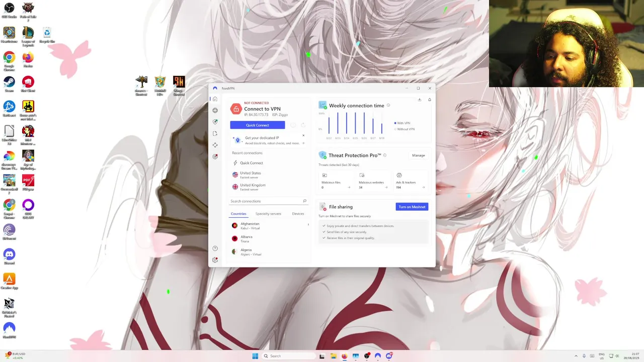Image resolution: width=644 pixels, height=362 pixels.
Task: Click the disabled pause button beside Quick Connect
Action: pos(294,125)
